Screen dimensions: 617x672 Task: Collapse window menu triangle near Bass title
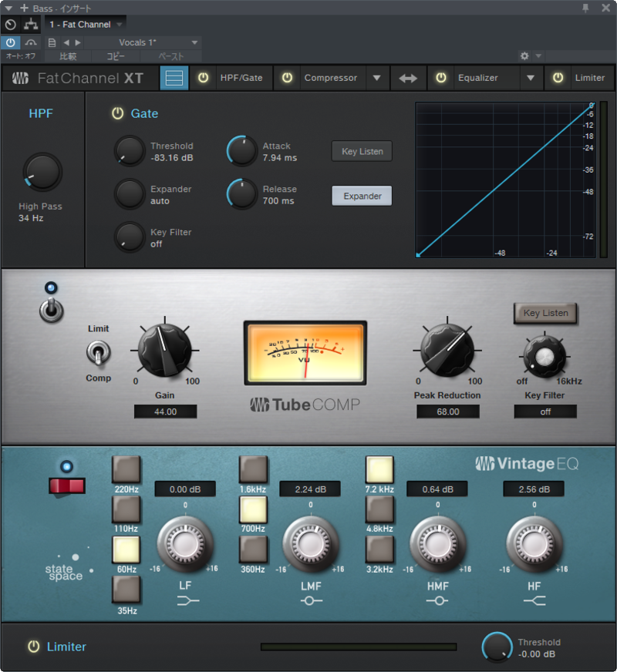8,8
